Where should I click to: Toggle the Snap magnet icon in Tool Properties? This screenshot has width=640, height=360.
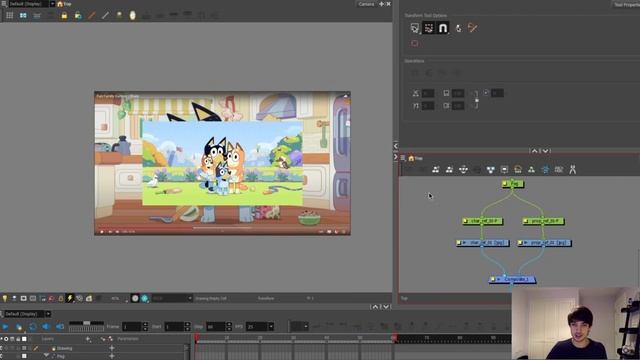tap(443, 28)
